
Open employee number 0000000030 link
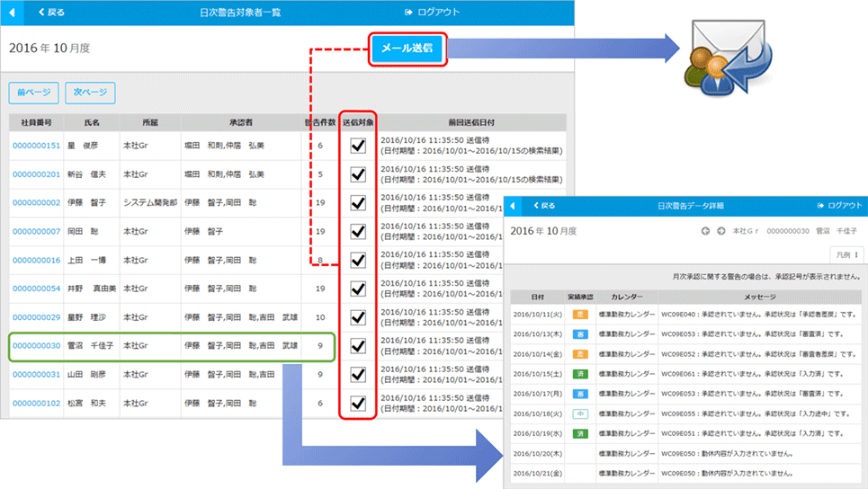(36, 346)
